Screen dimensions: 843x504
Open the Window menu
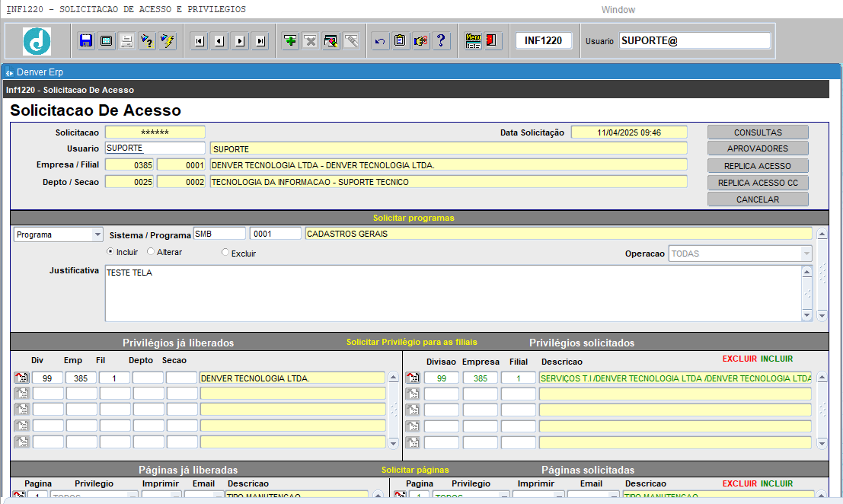coord(618,10)
